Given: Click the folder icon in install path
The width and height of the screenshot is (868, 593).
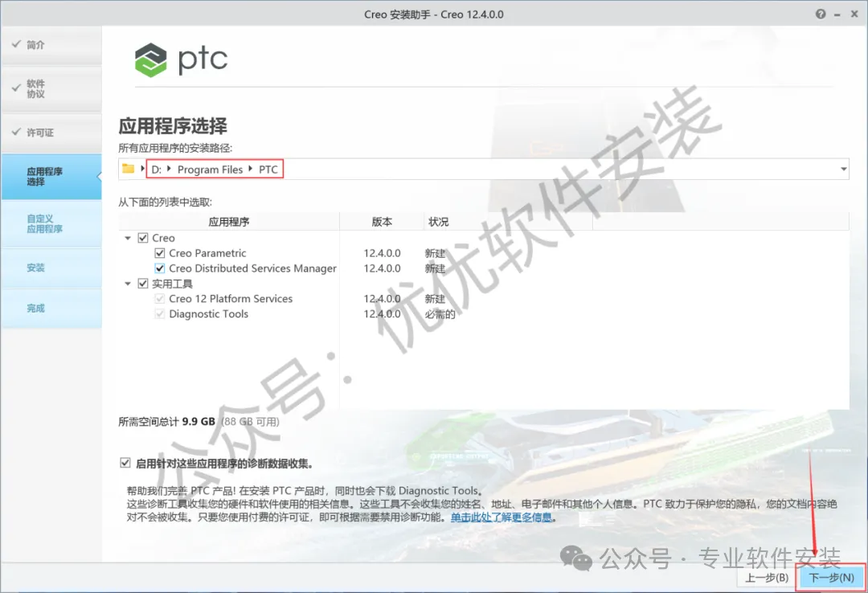Looking at the screenshot, I should (x=128, y=169).
